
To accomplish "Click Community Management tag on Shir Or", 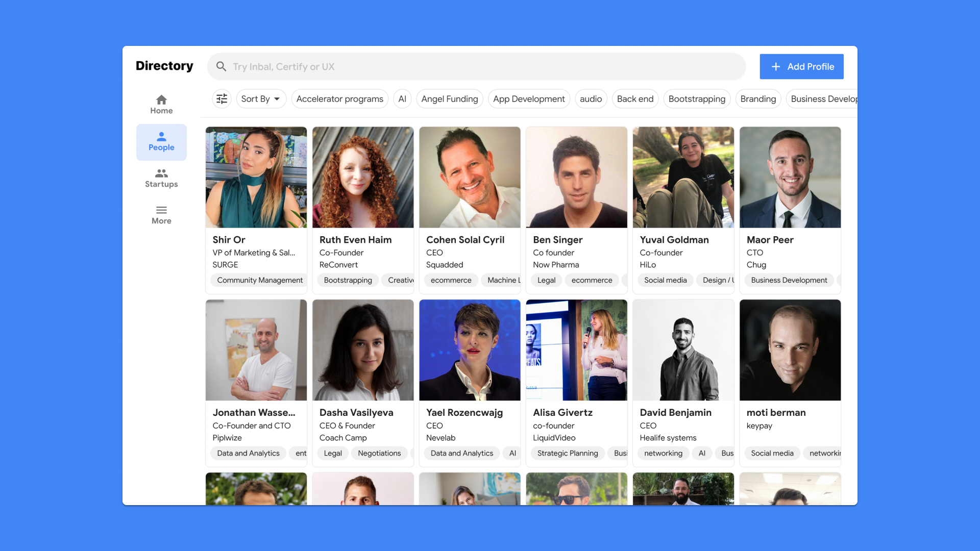I will coord(260,280).
